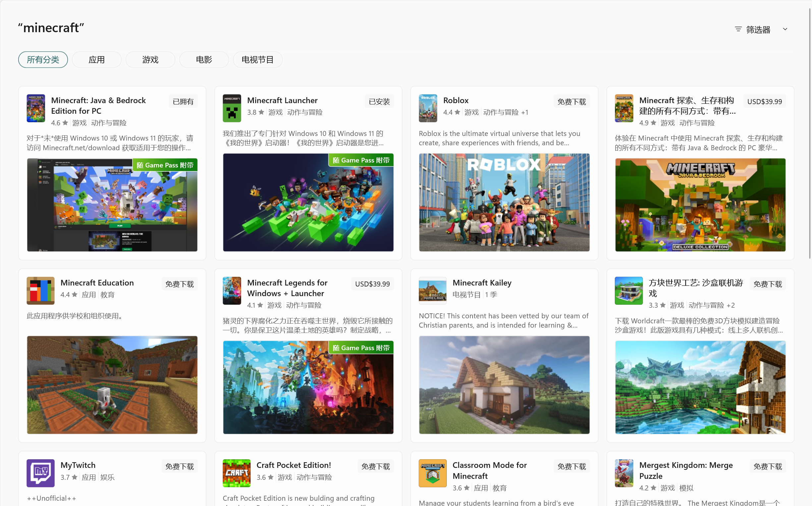Screen dimensions: 812x506
Task: Click the vertical scrollbar on right
Action: pyautogui.click(x=810, y=134)
